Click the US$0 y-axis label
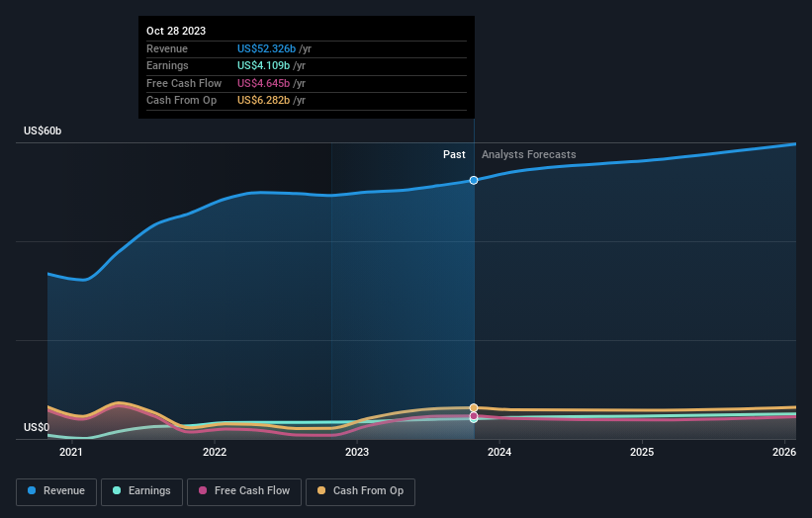The image size is (812, 518). click(37, 427)
